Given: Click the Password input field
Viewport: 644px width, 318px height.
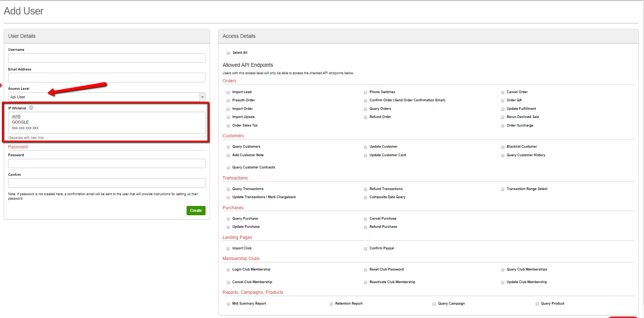Looking at the screenshot, I should 106,164.
